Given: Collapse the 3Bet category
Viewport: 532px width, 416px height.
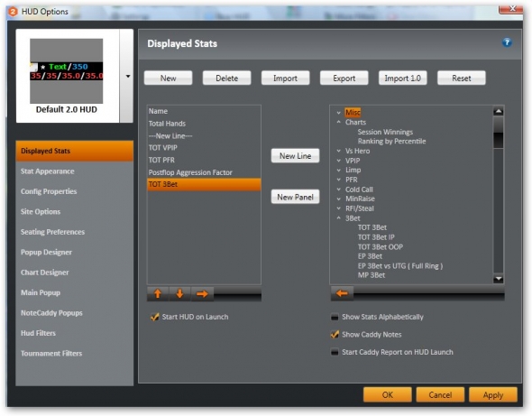Looking at the screenshot, I should pyautogui.click(x=339, y=218).
